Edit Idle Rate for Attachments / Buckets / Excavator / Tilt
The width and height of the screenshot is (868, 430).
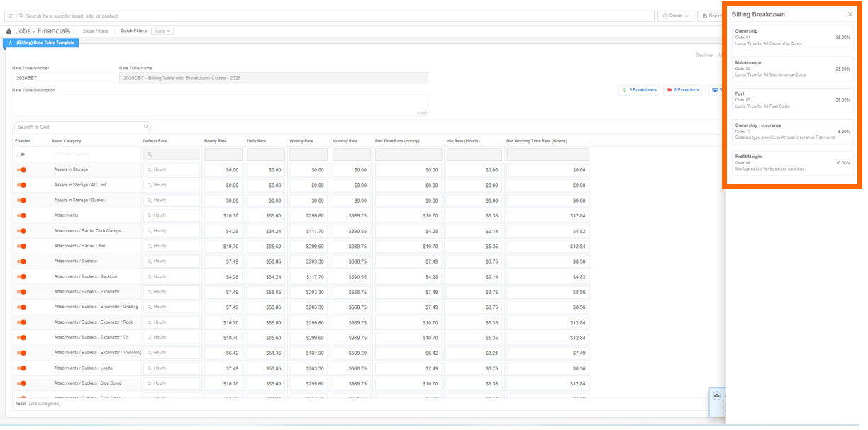point(474,338)
